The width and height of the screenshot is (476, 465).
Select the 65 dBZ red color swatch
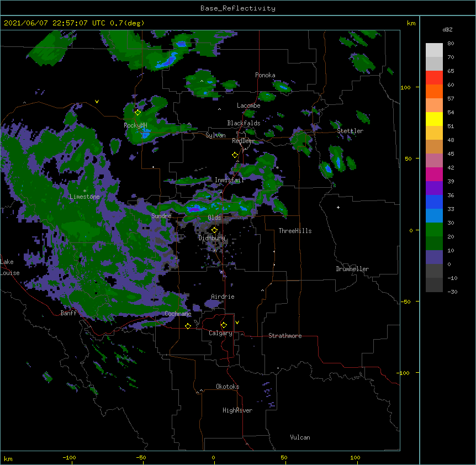pyautogui.click(x=434, y=78)
